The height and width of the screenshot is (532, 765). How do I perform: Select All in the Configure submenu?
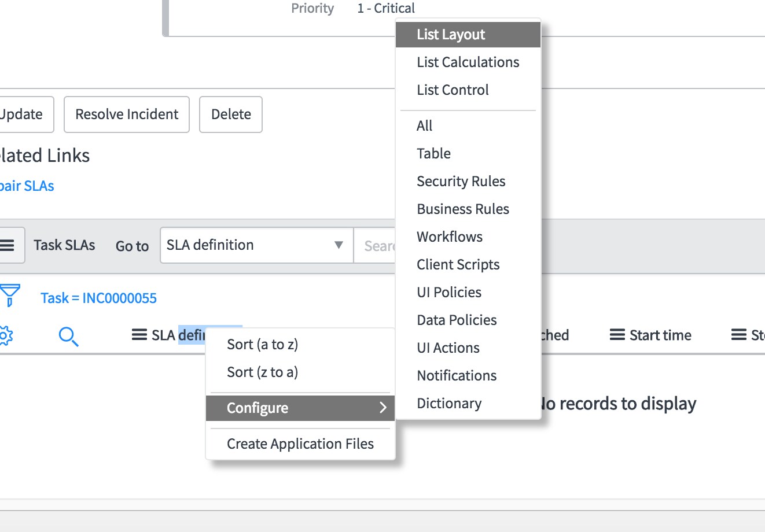tap(468, 125)
